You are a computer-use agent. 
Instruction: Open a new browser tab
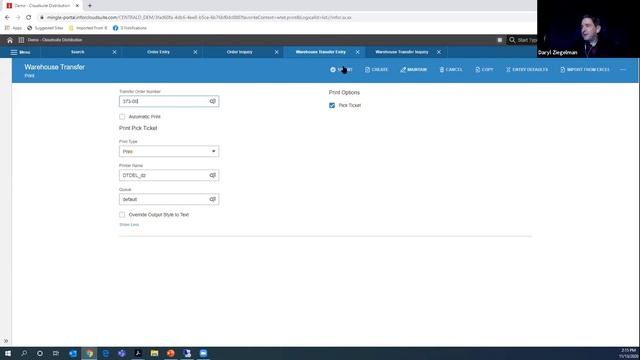pyautogui.click(x=90, y=6)
